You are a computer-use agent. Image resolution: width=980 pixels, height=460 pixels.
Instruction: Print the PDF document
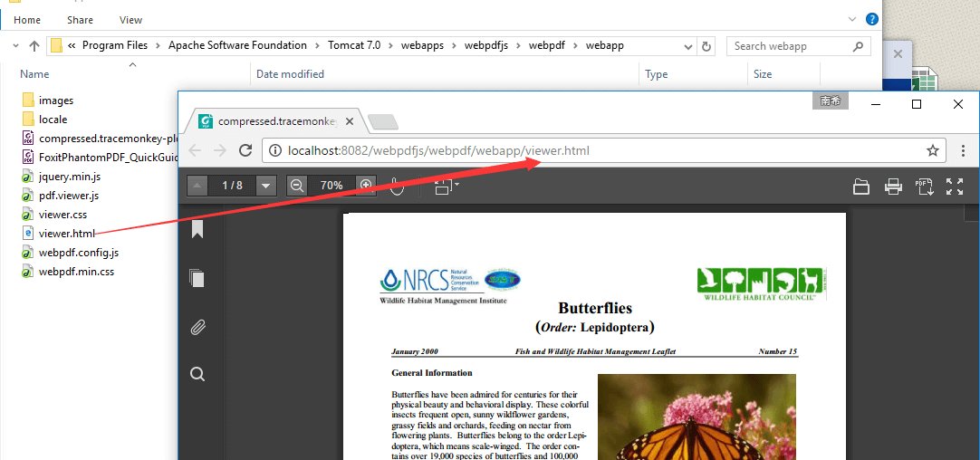(x=893, y=187)
